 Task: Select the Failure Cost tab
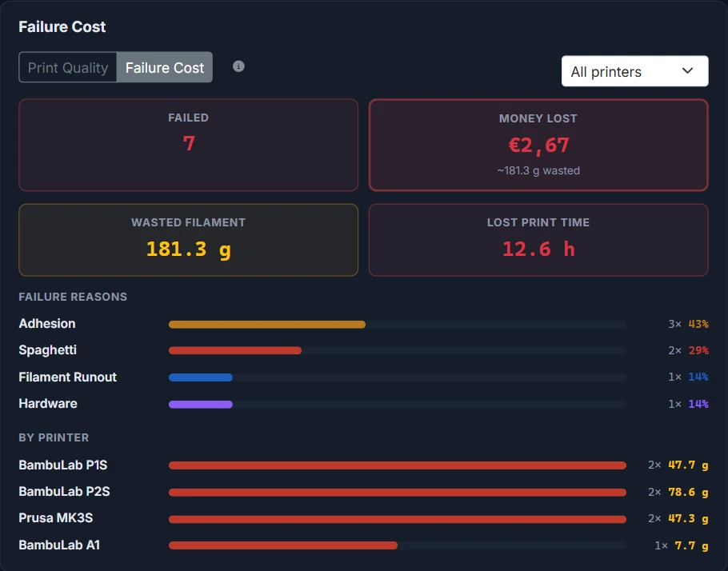164,67
